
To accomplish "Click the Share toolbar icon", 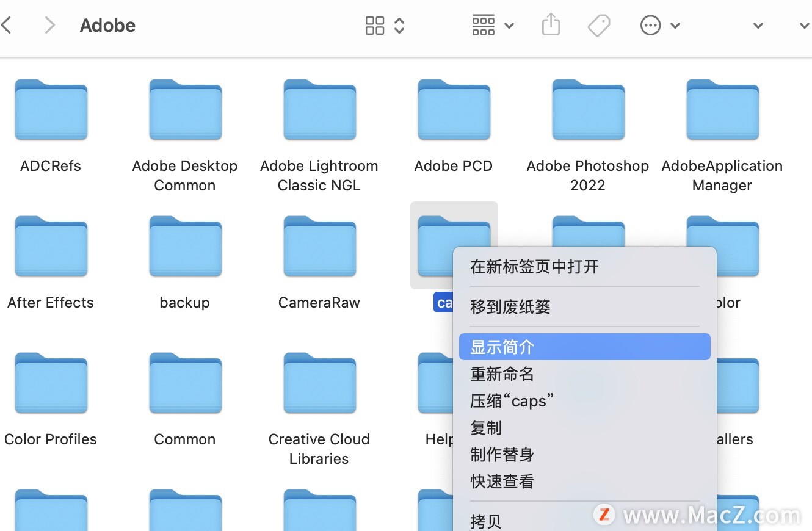I will (551, 25).
